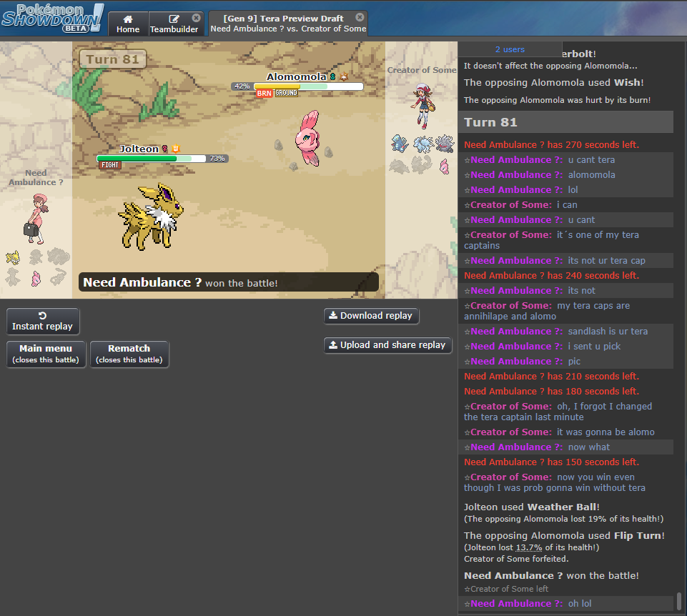Click the Need Ambulance ? name label above its avatar

pos(36,177)
